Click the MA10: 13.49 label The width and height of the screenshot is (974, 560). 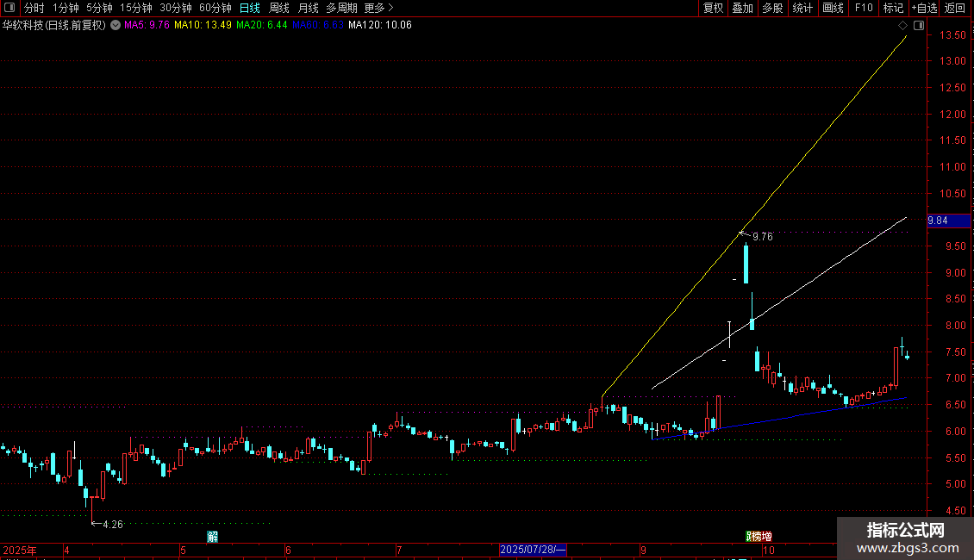coord(203,25)
